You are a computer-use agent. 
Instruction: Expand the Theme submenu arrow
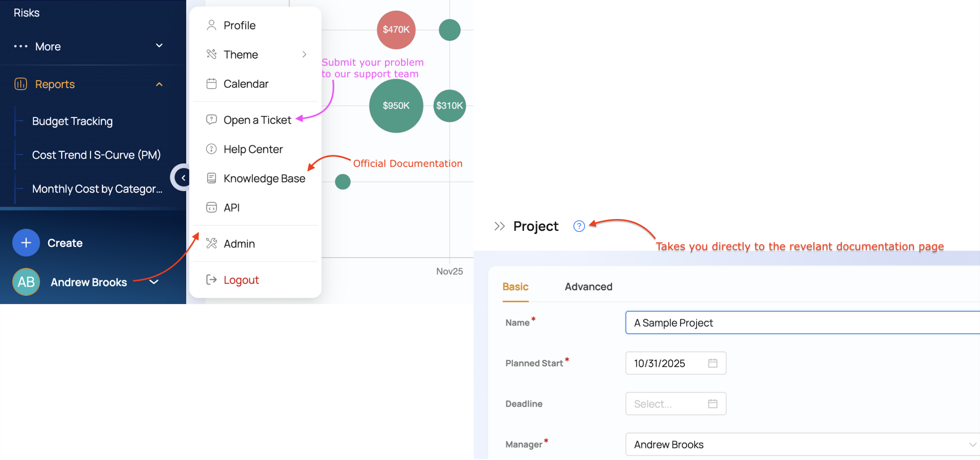304,54
